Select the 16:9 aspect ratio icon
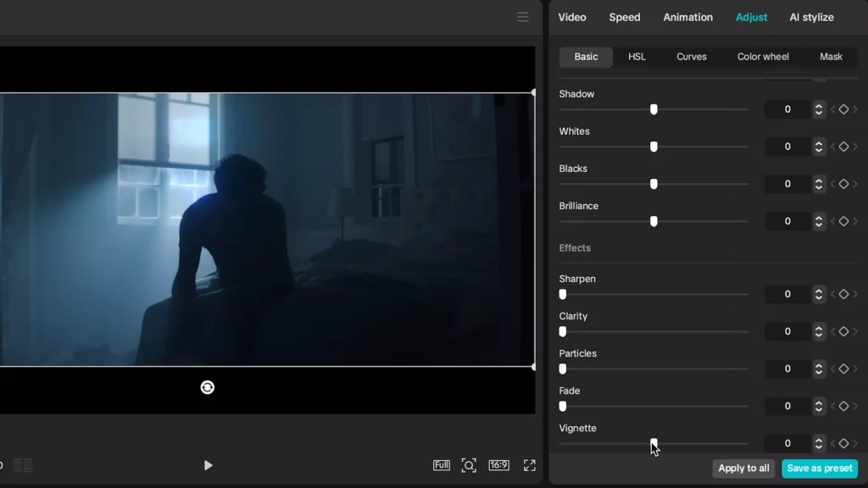 (498, 464)
